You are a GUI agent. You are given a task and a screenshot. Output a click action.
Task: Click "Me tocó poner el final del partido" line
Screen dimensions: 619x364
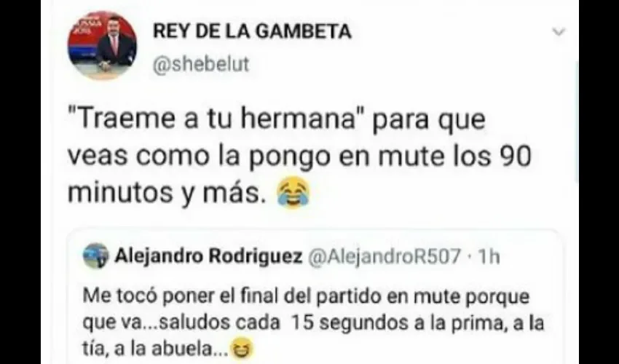(232, 296)
